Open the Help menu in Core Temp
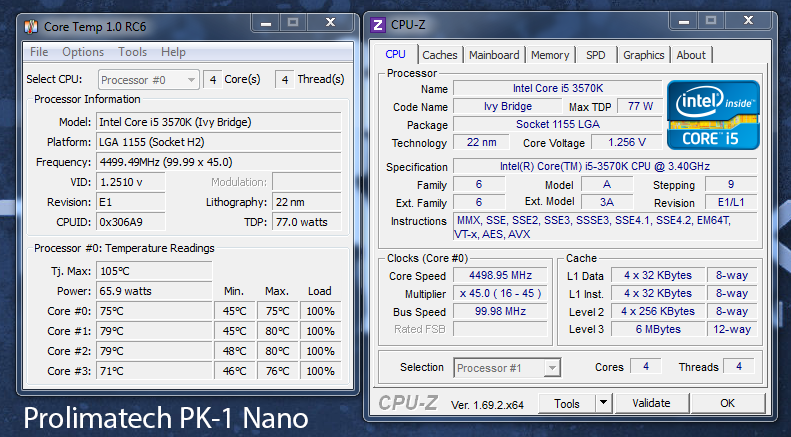The width and height of the screenshot is (791, 437). (x=173, y=52)
